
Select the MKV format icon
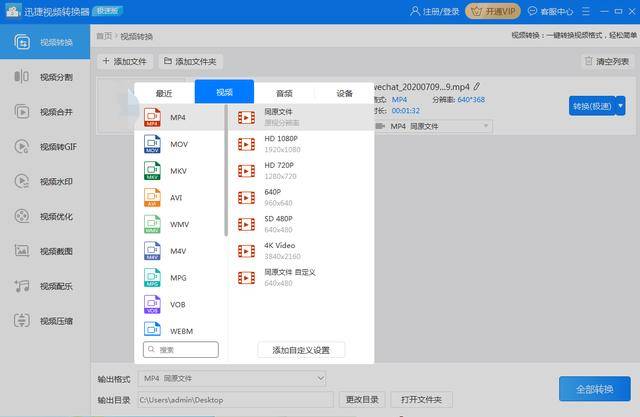pos(152,171)
